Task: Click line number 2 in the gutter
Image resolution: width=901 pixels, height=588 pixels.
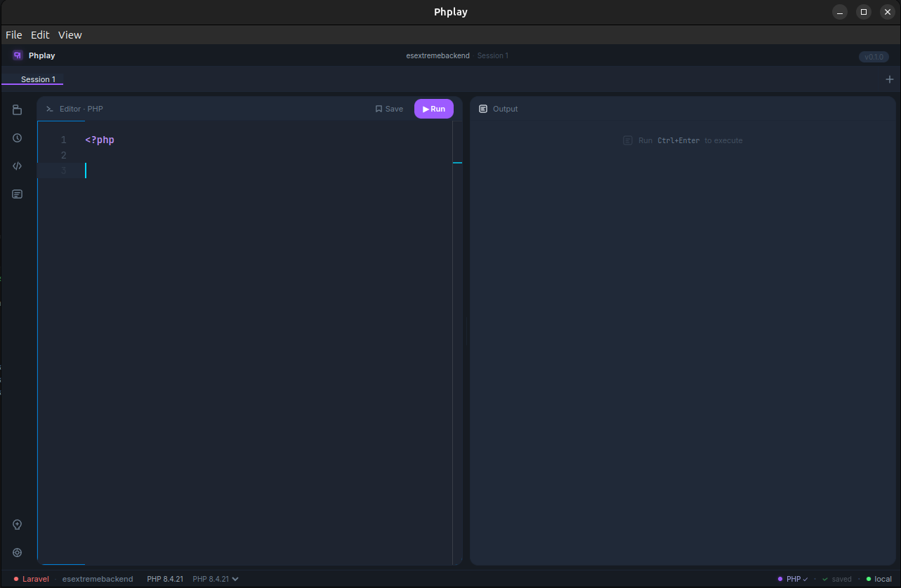Action: pyautogui.click(x=64, y=155)
